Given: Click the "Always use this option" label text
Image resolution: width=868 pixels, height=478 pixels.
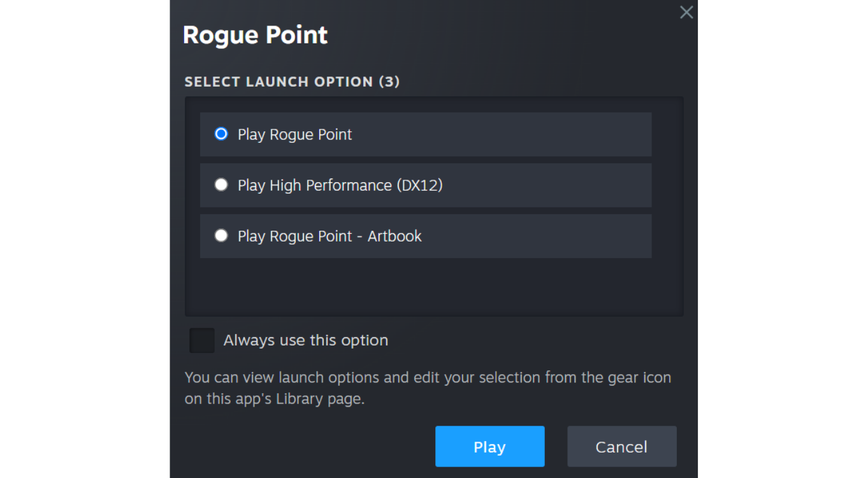Looking at the screenshot, I should (x=305, y=340).
